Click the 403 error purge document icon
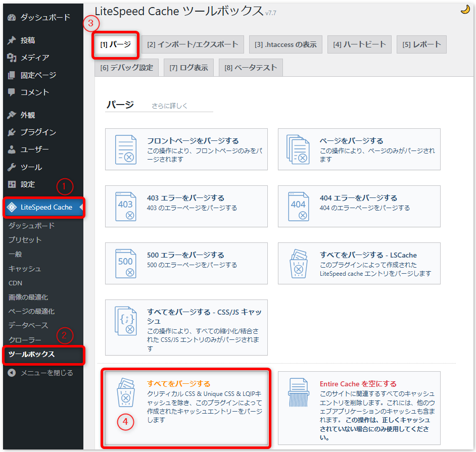The width and height of the screenshot is (476, 452). 126,206
